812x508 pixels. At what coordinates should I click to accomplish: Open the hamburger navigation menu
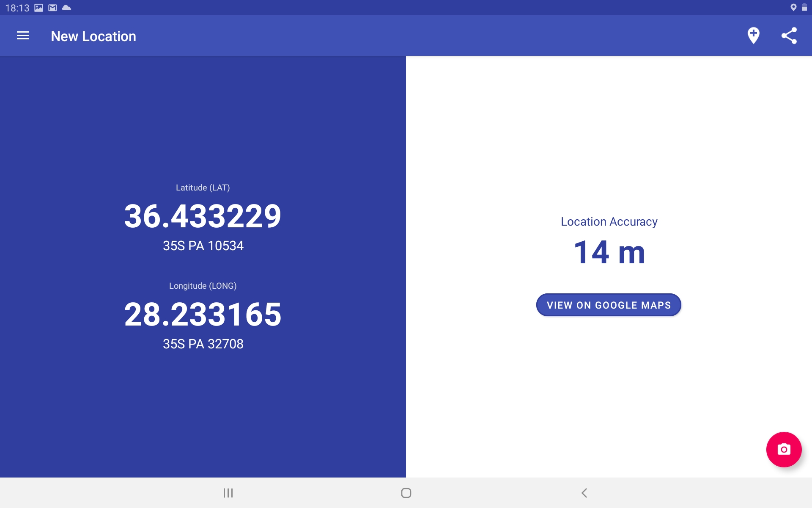(x=23, y=36)
